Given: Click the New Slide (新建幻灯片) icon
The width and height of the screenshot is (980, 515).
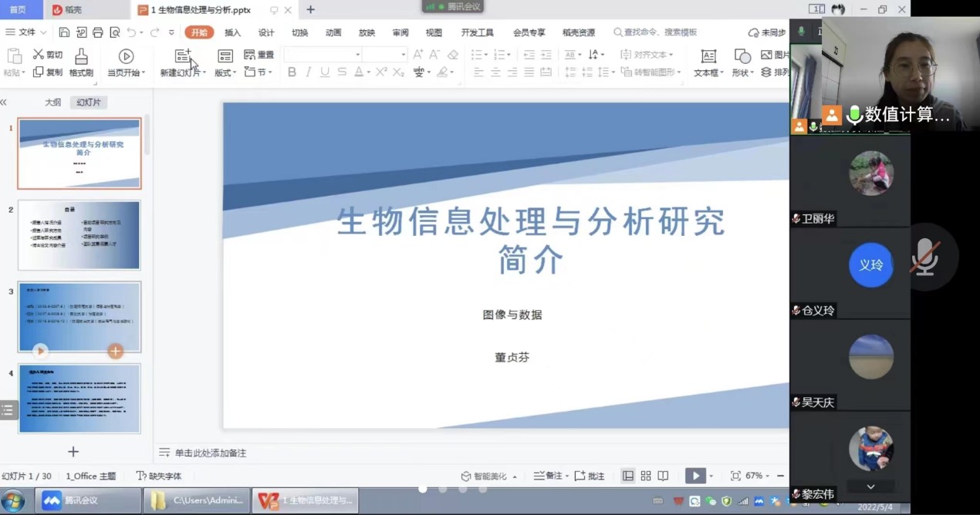Looking at the screenshot, I should click(183, 56).
